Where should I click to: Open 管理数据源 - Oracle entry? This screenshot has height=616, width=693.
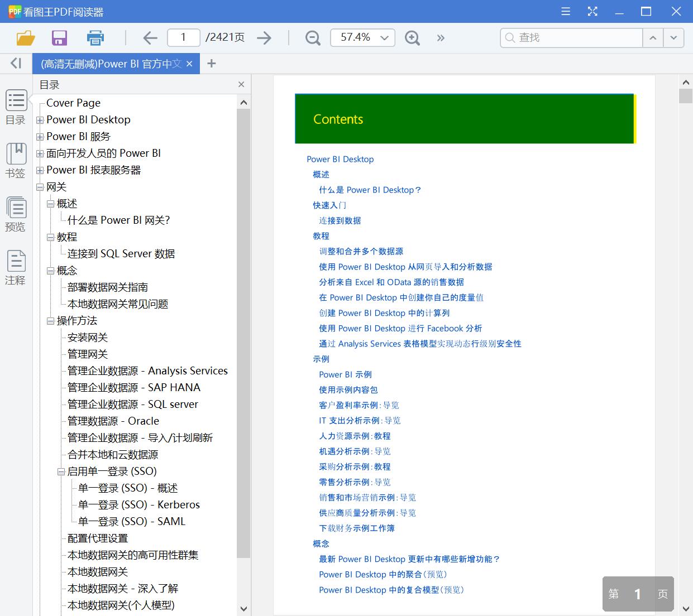(113, 421)
